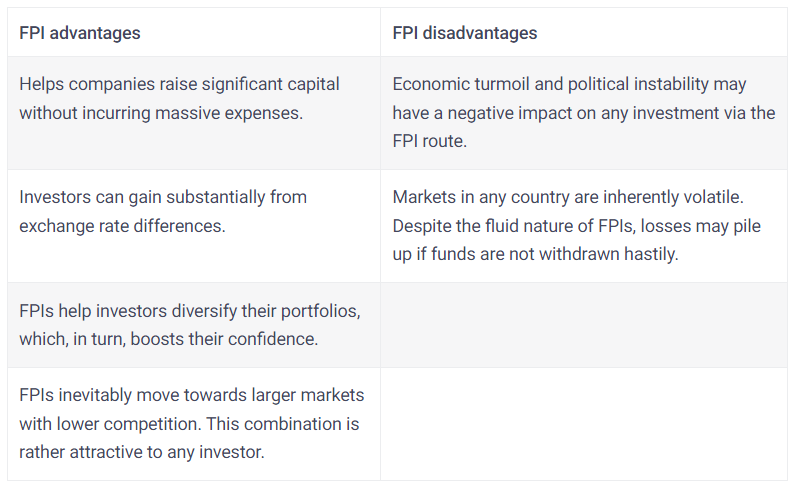
Task: Click the line starting "Despite the fluid nature"
Action: tap(576, 225)
